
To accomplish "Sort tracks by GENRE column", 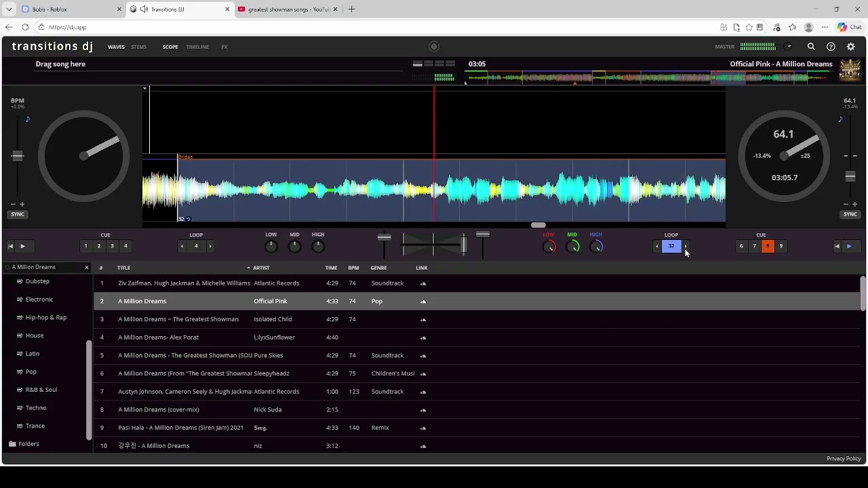I will pyautogui.click(x=378, y=268).
